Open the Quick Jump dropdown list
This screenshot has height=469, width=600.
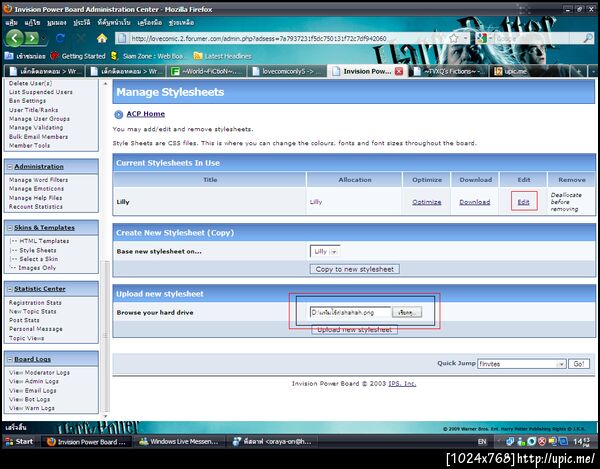pyautogui.click(x=521, y=364)
